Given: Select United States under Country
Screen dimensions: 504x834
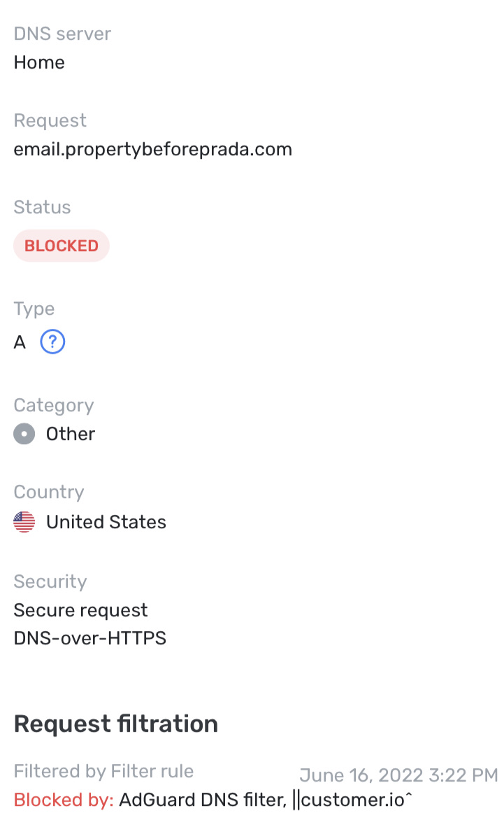Looking at the screenshot, I should pyautogui.click(x=106, y=521).
